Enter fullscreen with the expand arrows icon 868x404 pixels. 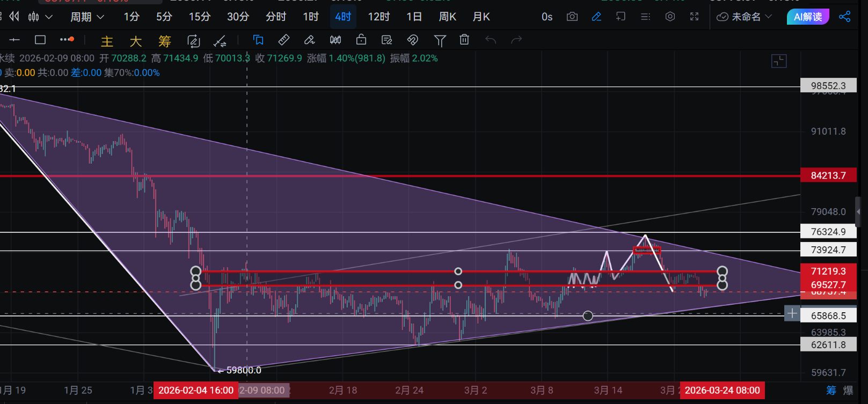[694, 17]
